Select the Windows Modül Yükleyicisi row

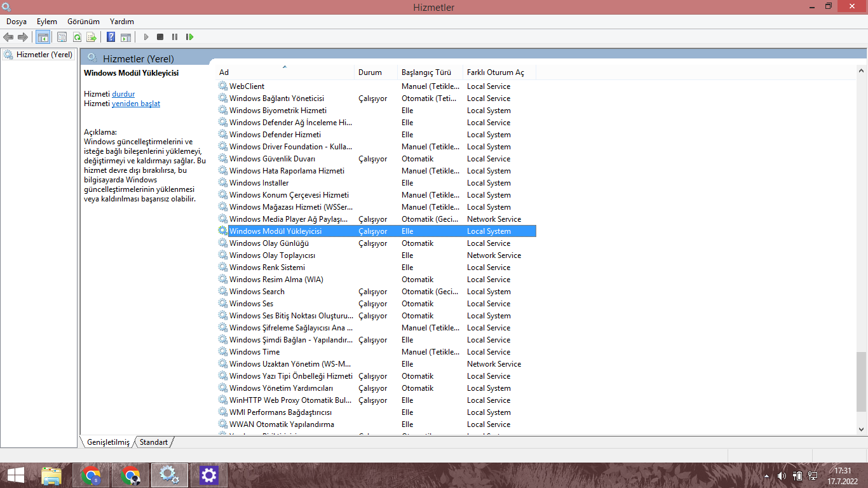[377, 231]
